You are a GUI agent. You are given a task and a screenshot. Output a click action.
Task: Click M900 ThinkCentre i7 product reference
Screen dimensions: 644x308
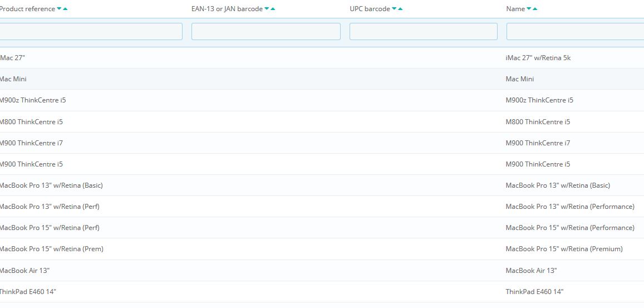[x=31, y=143]
